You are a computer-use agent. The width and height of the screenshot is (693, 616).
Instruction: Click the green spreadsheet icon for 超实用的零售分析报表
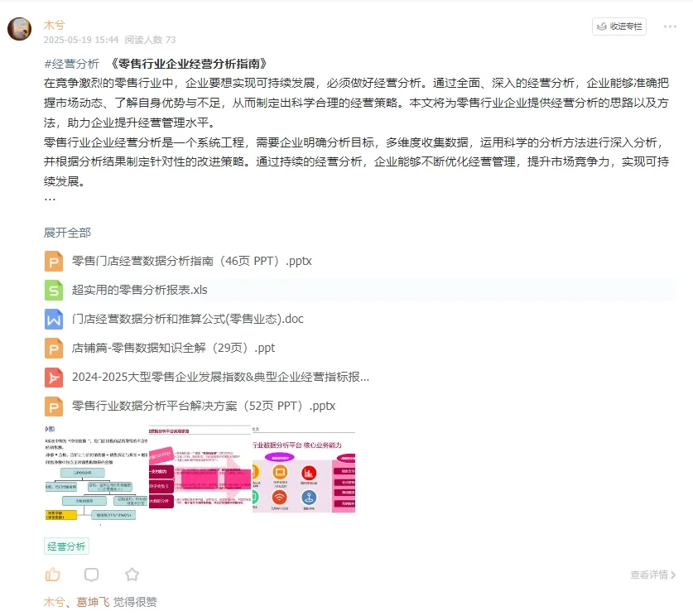tap(54, 290)
